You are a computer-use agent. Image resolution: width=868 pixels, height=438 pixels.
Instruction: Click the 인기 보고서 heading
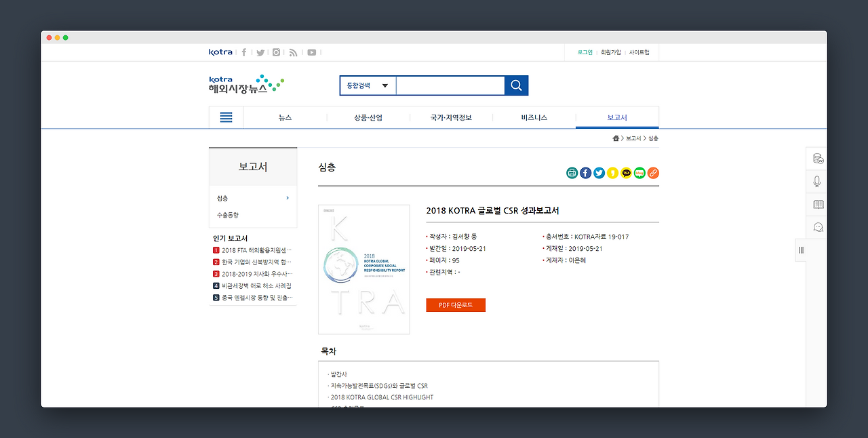coord(230,239)
